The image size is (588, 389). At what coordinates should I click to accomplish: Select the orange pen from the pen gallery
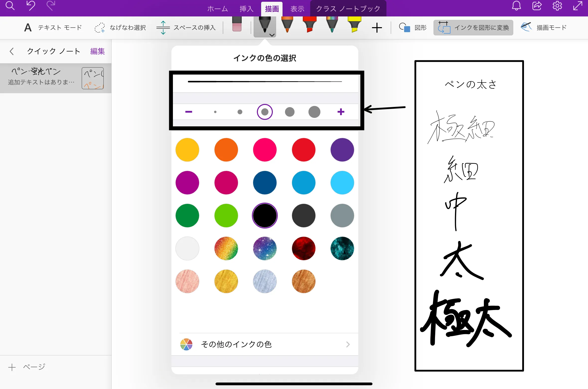tap(287, 25)
